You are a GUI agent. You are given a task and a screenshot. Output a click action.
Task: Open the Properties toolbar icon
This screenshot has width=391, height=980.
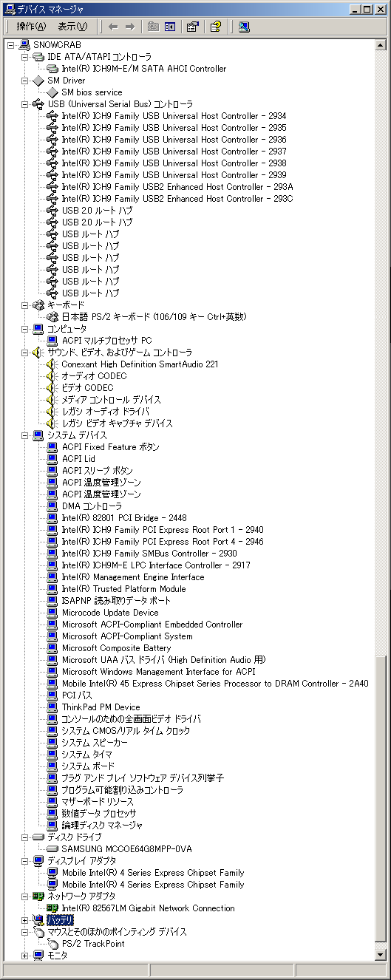[x=192, y=27]
